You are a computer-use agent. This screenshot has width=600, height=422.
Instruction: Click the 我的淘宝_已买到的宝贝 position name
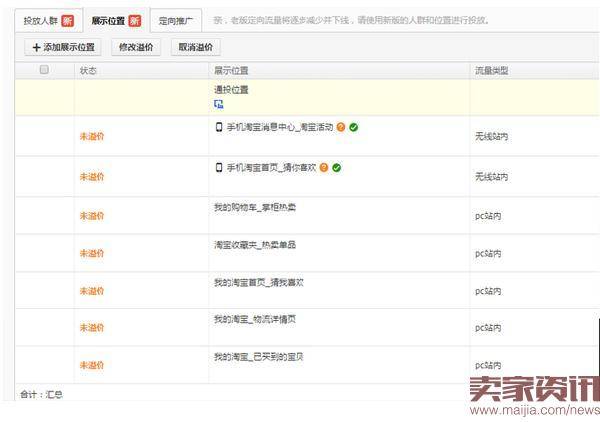click(259, 357)
